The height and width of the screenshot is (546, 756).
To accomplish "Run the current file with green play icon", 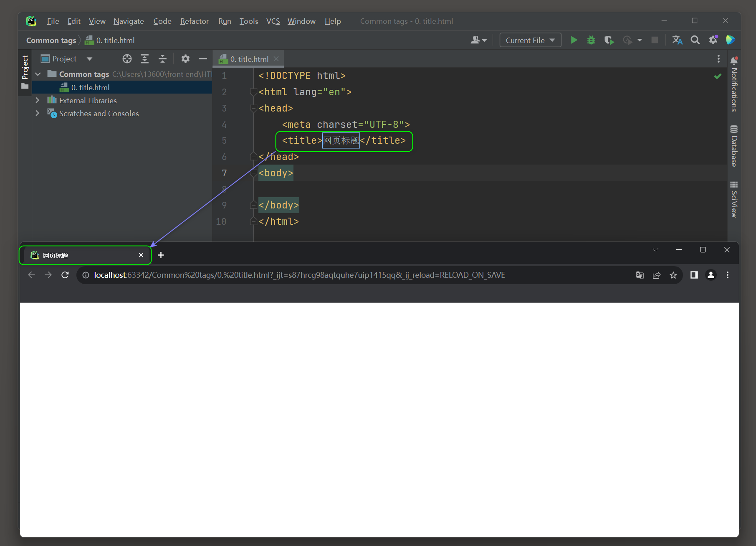I will click(x=574, y=40).
